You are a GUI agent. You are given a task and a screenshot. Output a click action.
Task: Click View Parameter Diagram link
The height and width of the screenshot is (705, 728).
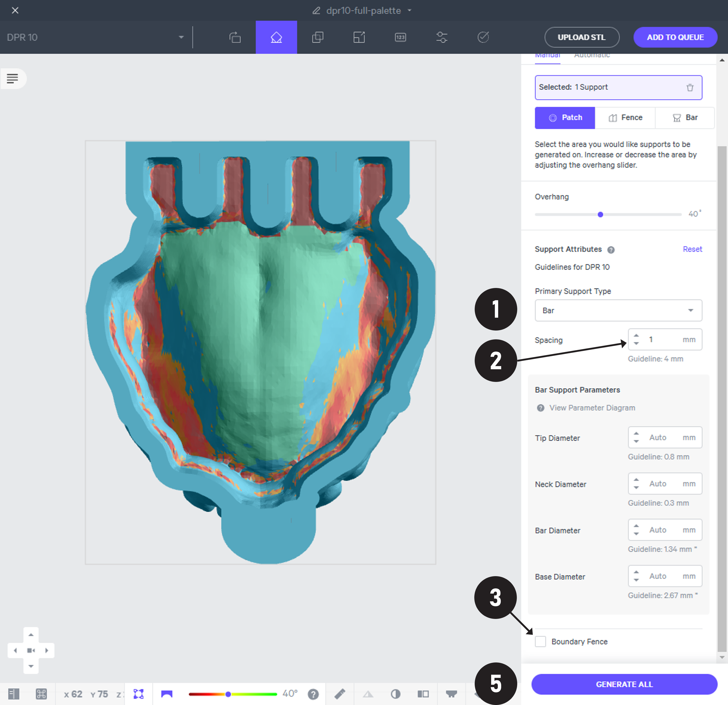(592, 408)
